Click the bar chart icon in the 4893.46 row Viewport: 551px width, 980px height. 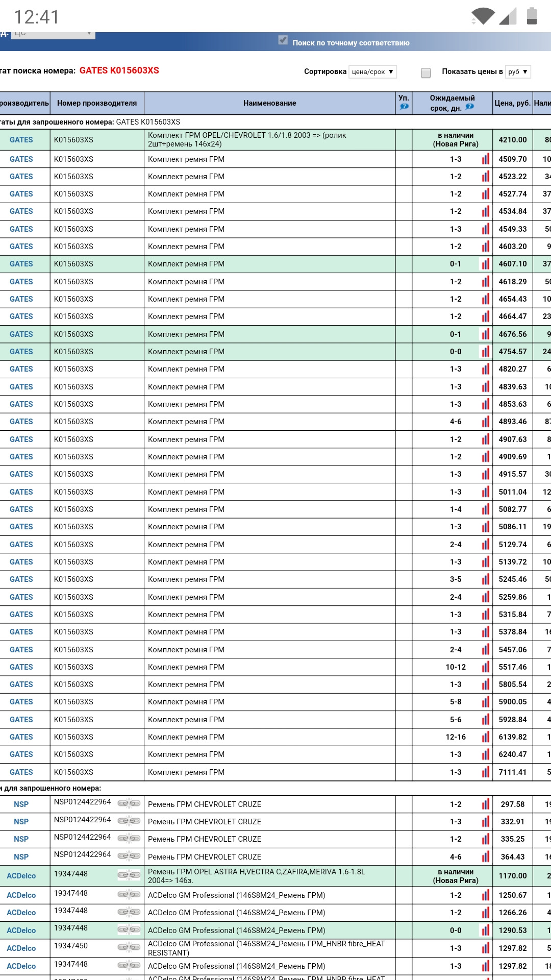485,422
